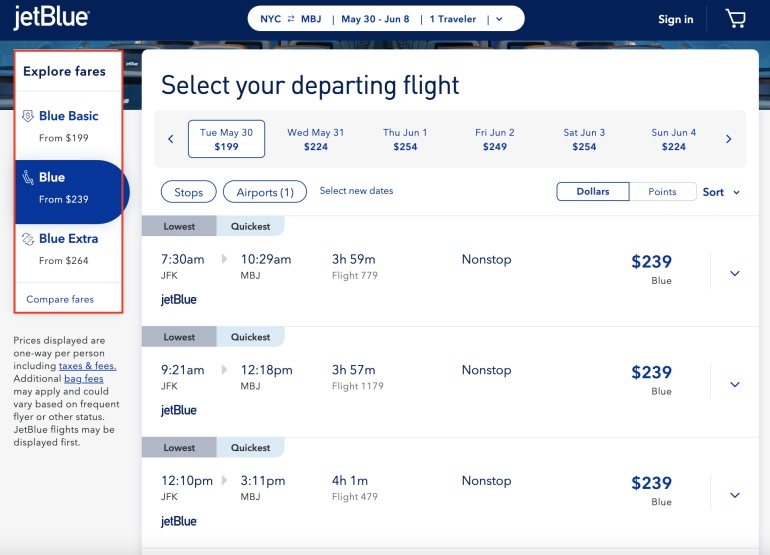Open the Compare fares link

click(x=60, y=299)
